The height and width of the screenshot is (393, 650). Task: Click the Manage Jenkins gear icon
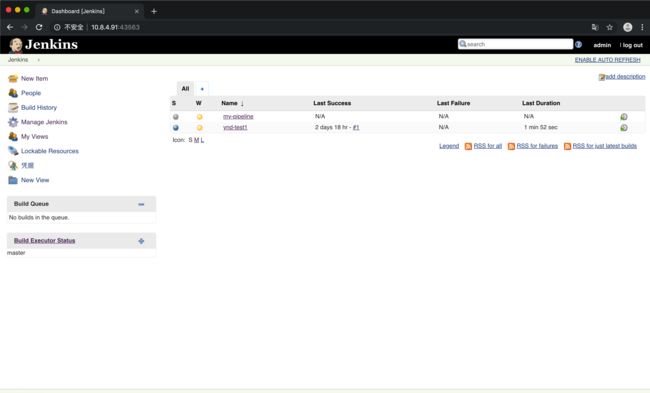(13, 122)
